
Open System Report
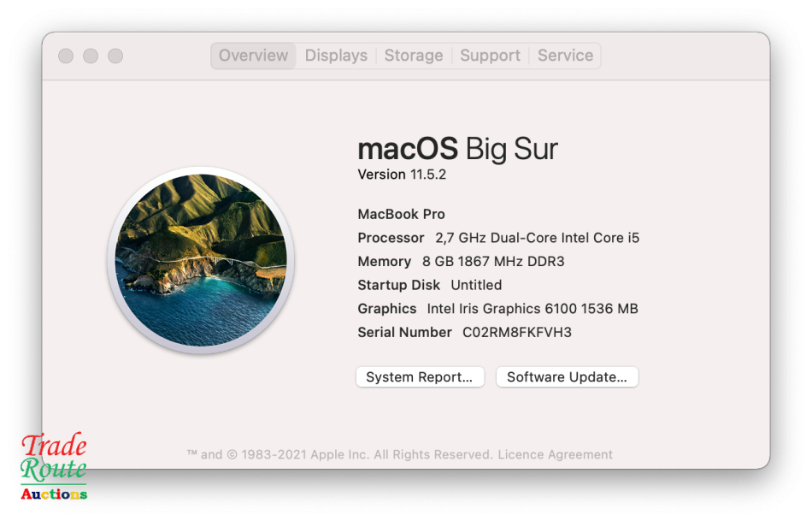(420, 376)
